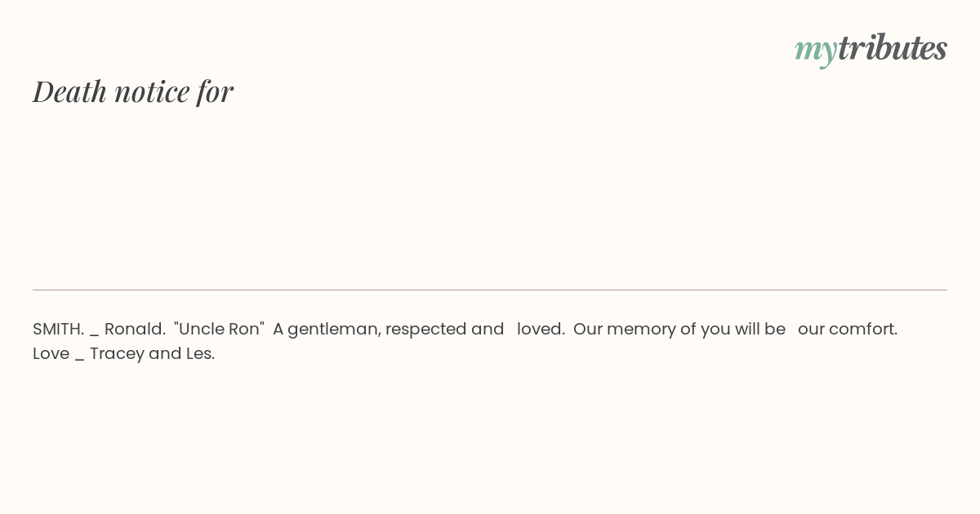
Task: Click the phrase "A gentleman, respected and"
Action: click(x=388, y=329)
